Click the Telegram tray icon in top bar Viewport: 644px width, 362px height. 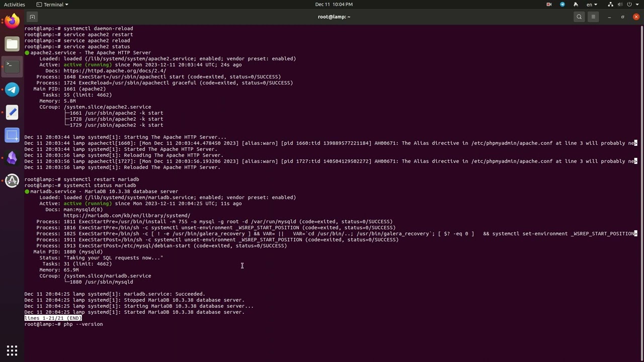tap(562, 4)
